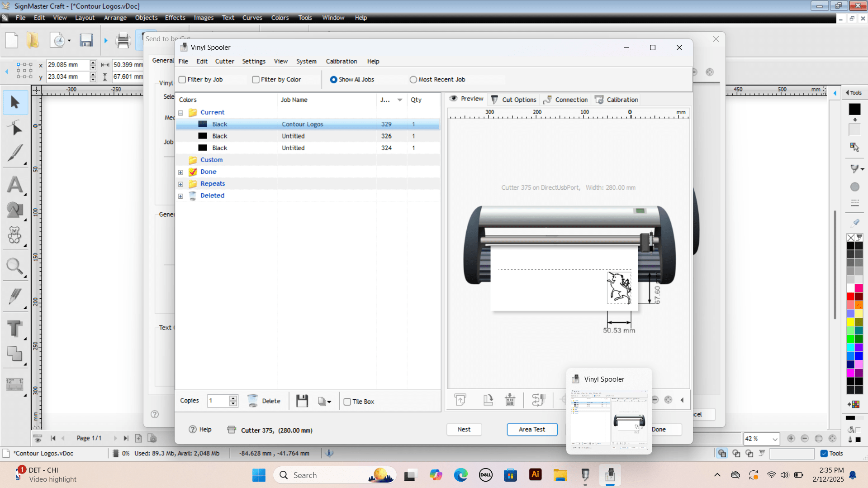Image resolution: width=868 pixels, height=488 pixels.
Task: Collapse the Current folder tree node
Action: (180, 113)
